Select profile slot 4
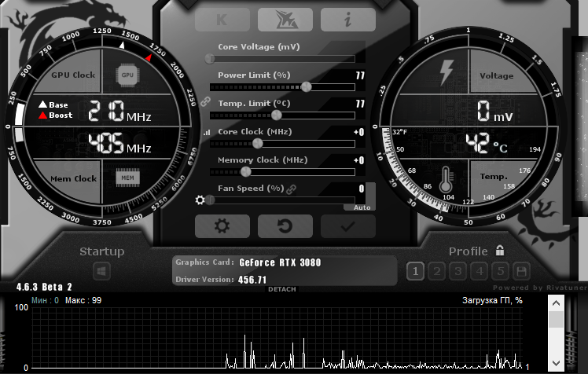The height and width of the screenshot is (374, 588). pyautogui.click(x=480, y=271)
